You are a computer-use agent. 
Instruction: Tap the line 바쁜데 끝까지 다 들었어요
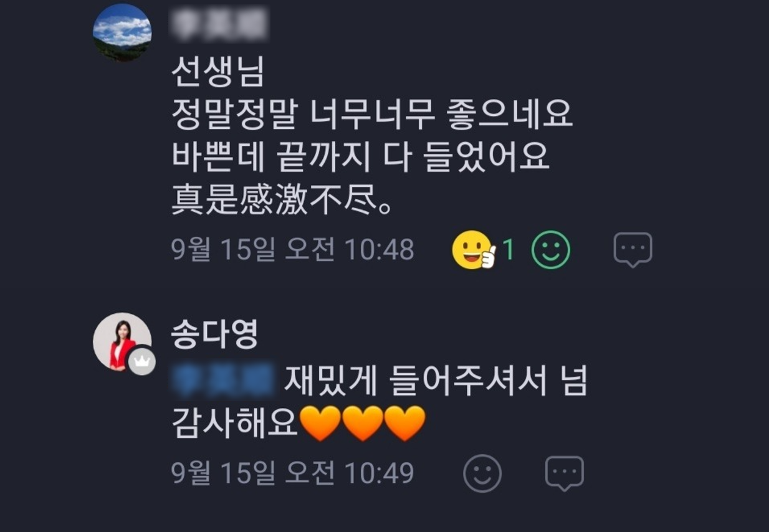tap(361, 159)
